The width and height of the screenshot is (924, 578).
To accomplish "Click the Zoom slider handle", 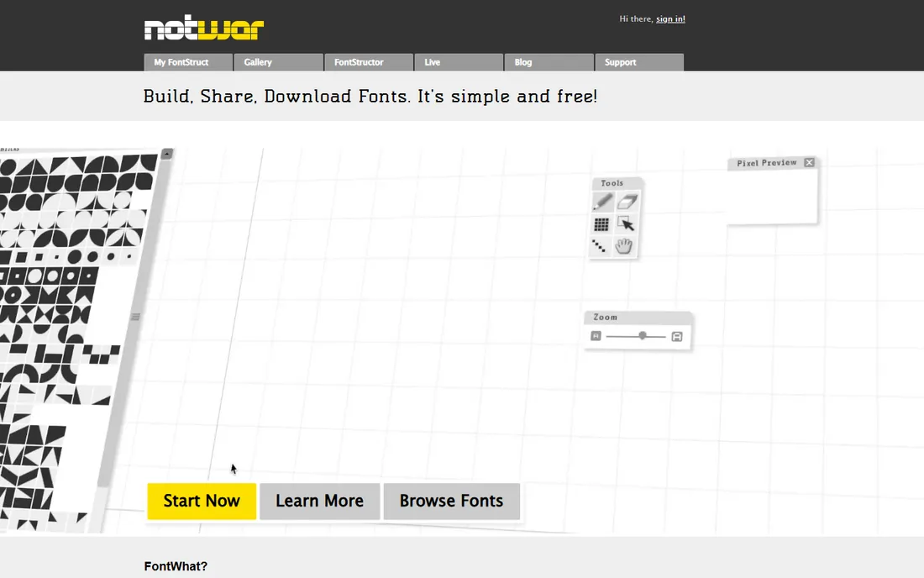I will [643, 335].
